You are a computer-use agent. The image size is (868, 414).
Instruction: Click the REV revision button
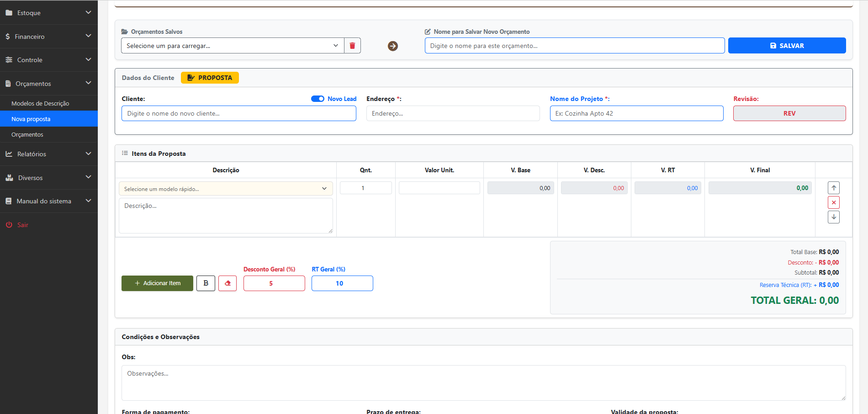(x=789, y=113)
